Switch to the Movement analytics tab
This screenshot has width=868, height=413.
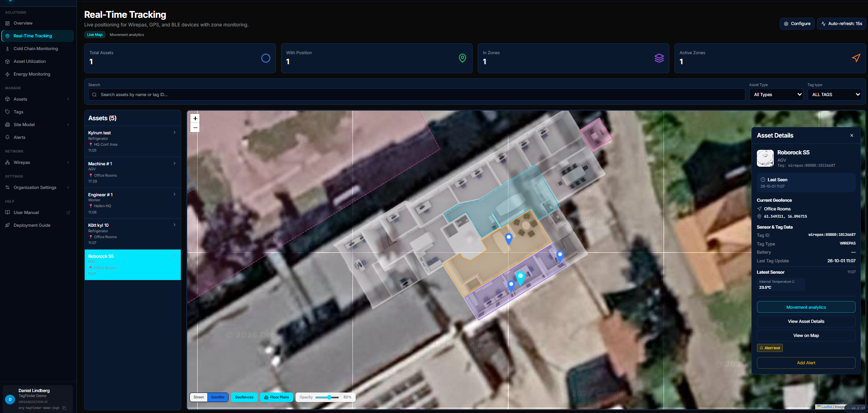click(127, 35)
